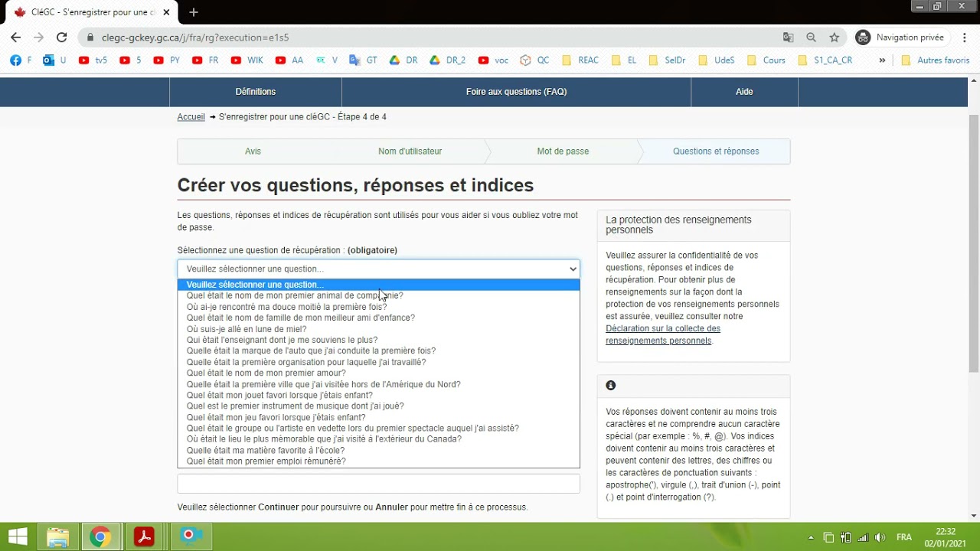Viewport: 980px width, 551px height.
Task: Open the PY YouTube bookmark
Action: pyautogui.click(x=167, y=60)
